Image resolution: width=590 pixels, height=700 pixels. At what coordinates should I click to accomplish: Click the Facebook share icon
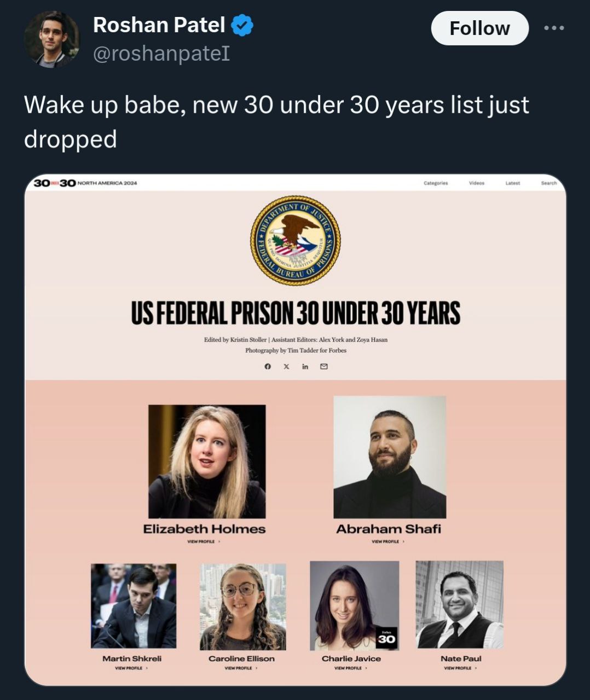(x=268, y=366)
